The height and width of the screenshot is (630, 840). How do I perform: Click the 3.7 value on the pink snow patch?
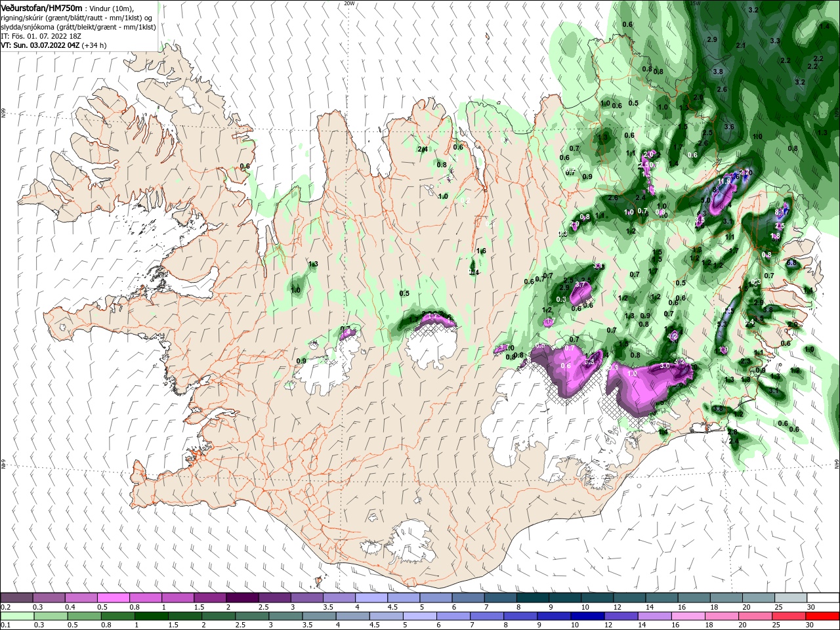(x=580, y=284)
